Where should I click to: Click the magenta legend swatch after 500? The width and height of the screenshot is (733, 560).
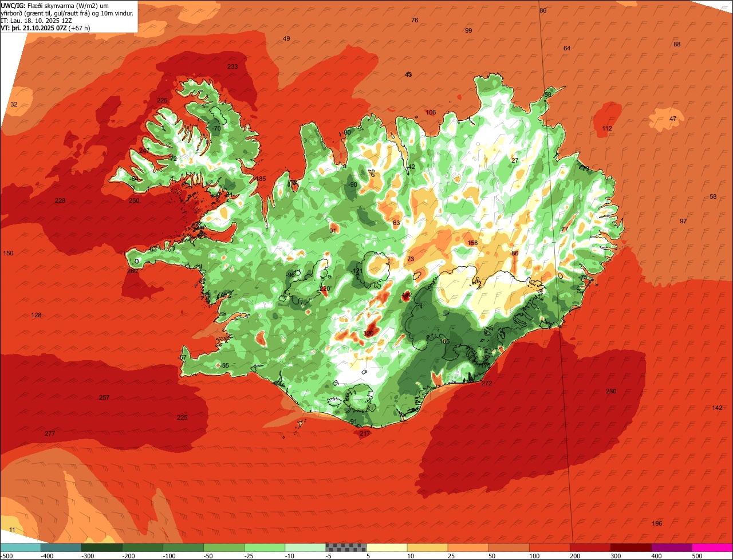[x=712, y=547]
